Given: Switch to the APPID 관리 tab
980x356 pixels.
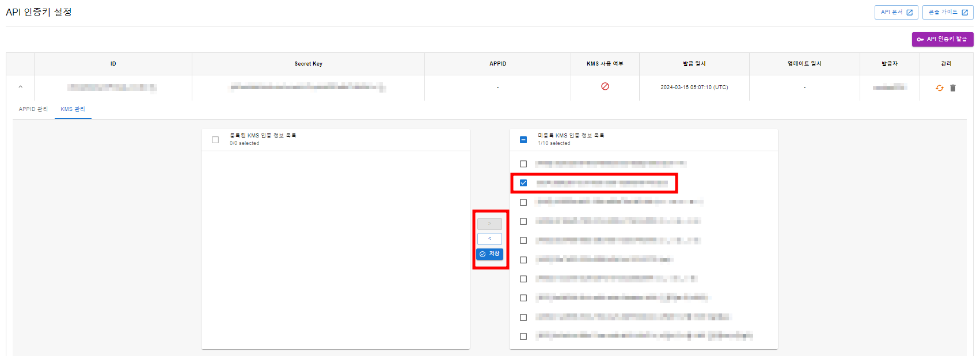Looking at the screenshot, I should click(x=33, y=109).
